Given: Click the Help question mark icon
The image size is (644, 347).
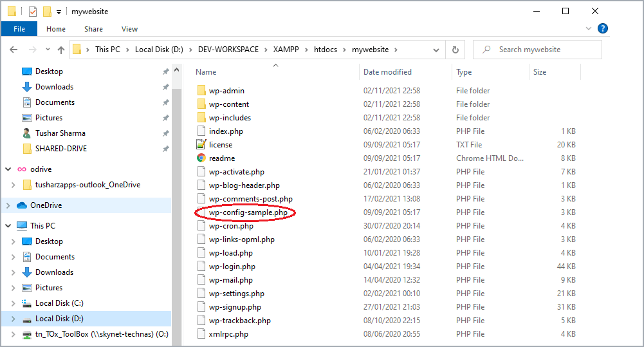Looking at the screenshot, I should [603, 29].
